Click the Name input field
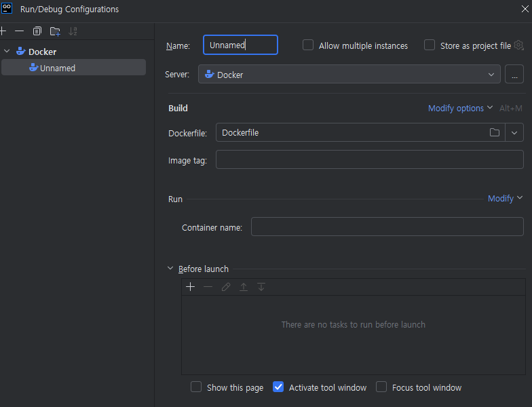Image resolution: width=532 pixels, height=407 pixels. (240, 45)
